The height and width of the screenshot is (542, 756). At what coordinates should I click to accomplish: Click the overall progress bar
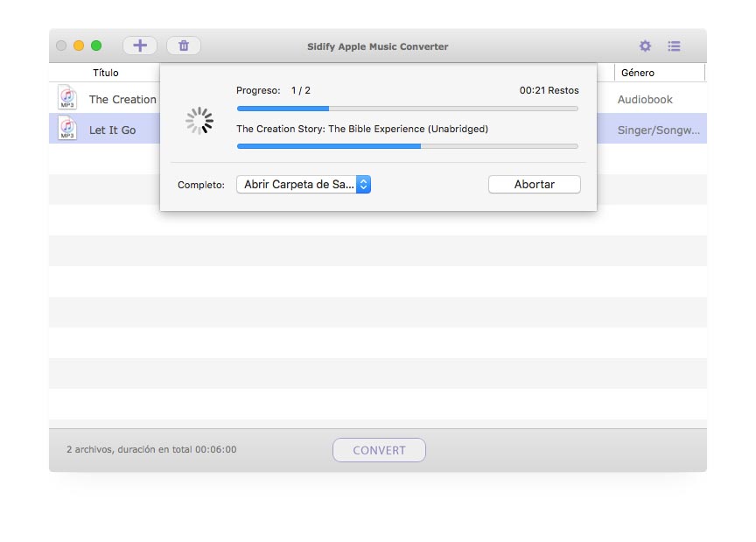click(408, 109)
